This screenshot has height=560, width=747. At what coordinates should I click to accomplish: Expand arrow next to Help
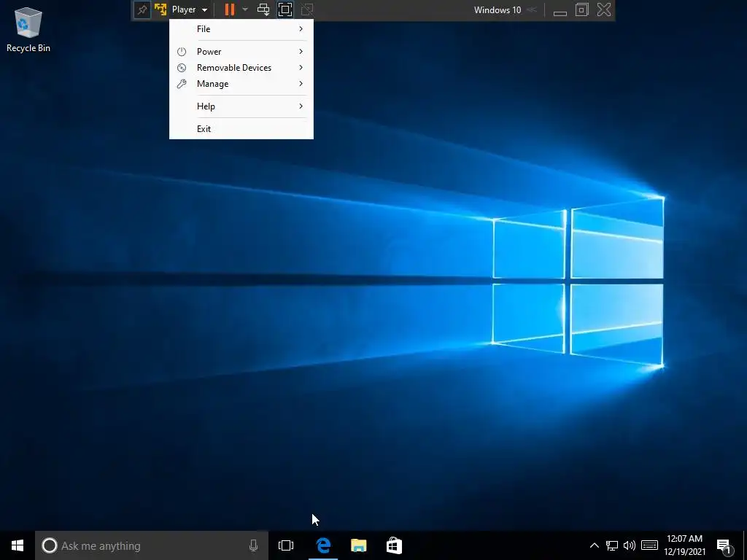[301, 106]
